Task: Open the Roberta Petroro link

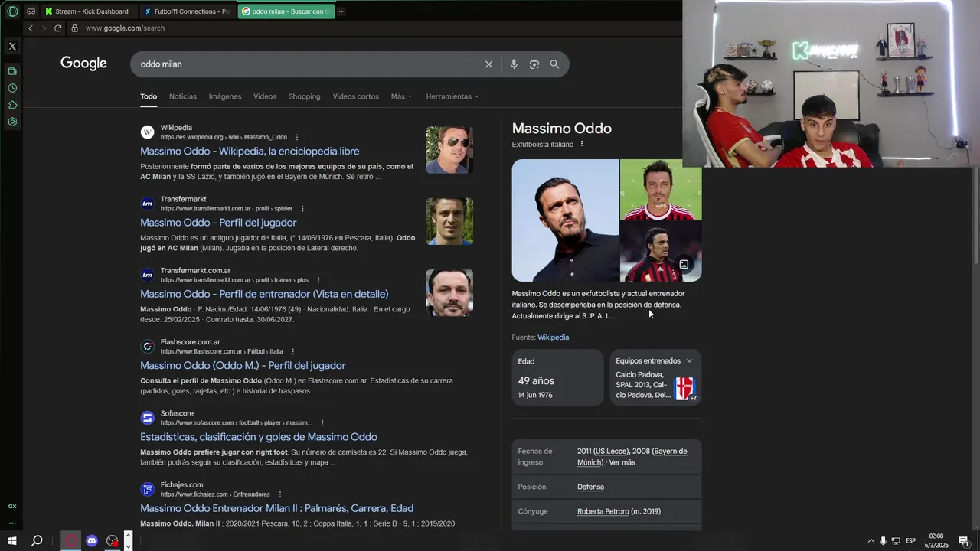Action: pyautogui.click(x=603, y=511)
